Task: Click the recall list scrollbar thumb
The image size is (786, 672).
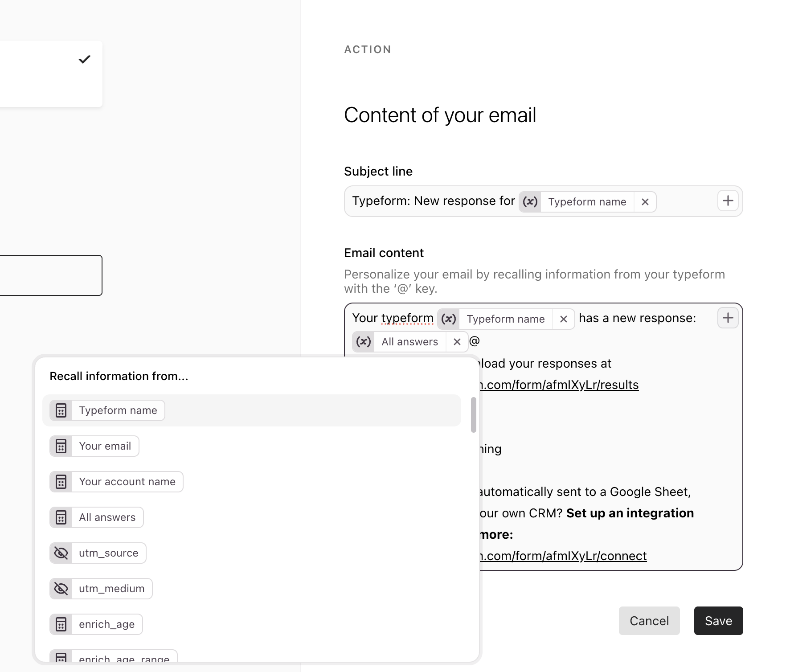Action: click(474, 415)
